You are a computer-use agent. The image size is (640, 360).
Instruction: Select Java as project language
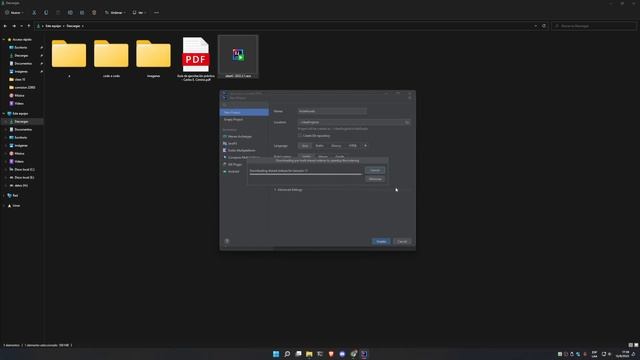point(305,146)
